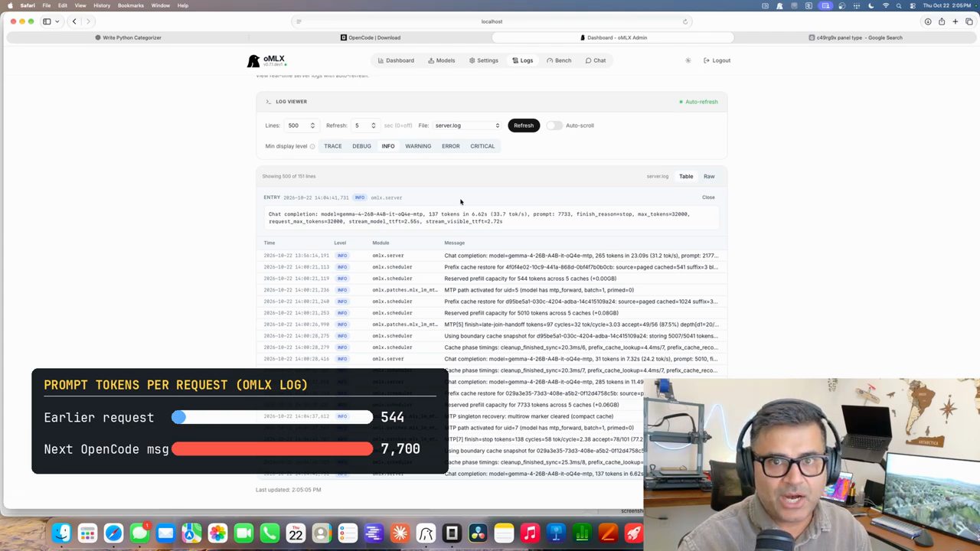Click the oMLX penguin logo

253,60
